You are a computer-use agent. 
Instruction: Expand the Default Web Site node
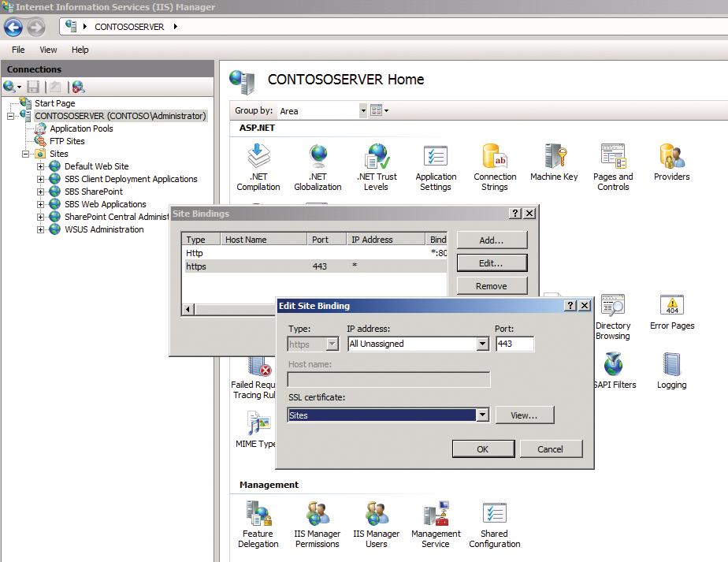click(41, 166)
